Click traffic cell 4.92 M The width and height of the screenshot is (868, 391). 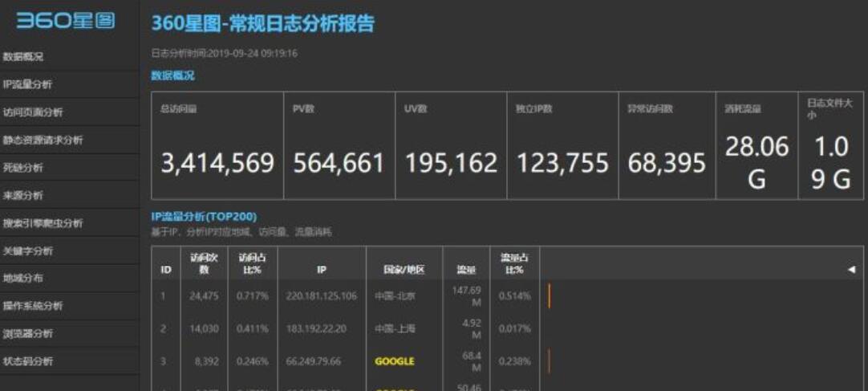pos(473,329)
